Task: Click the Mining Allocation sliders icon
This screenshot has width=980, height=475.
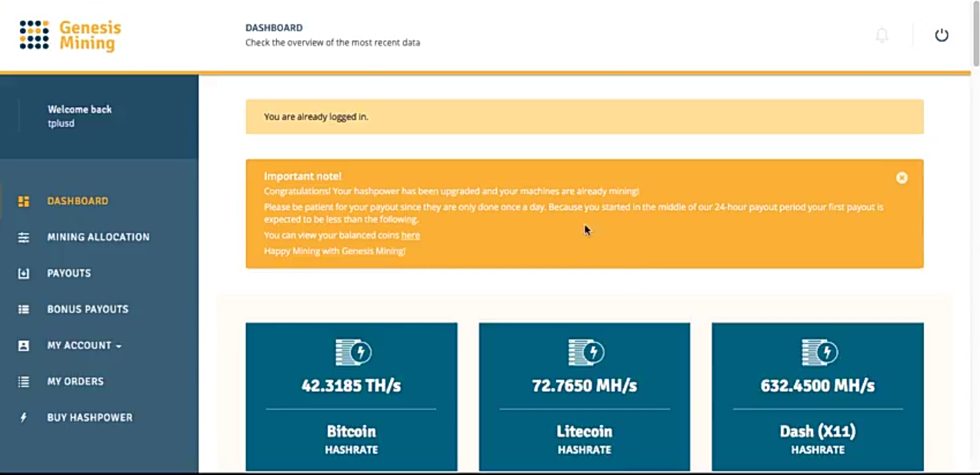Action: (x=24, y=237)
